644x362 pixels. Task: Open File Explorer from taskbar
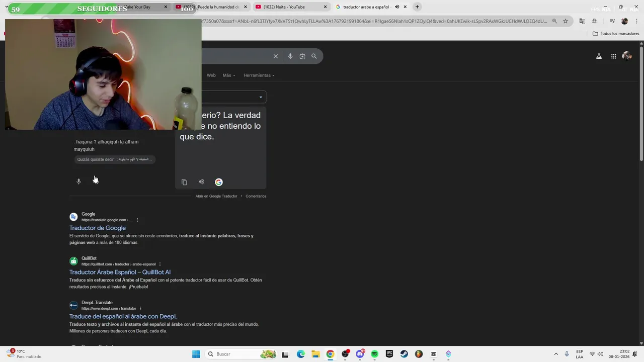pos(315,354)
